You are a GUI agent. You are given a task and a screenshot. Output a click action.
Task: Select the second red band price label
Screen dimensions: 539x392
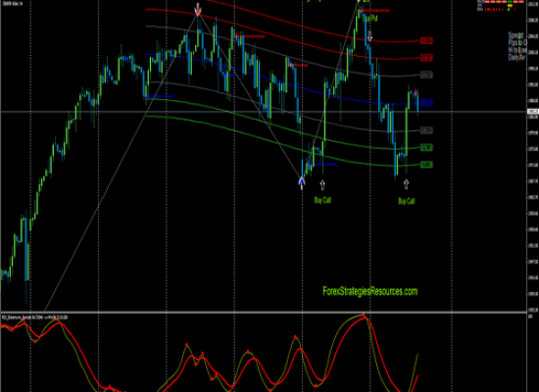click(x=426, y=58)
